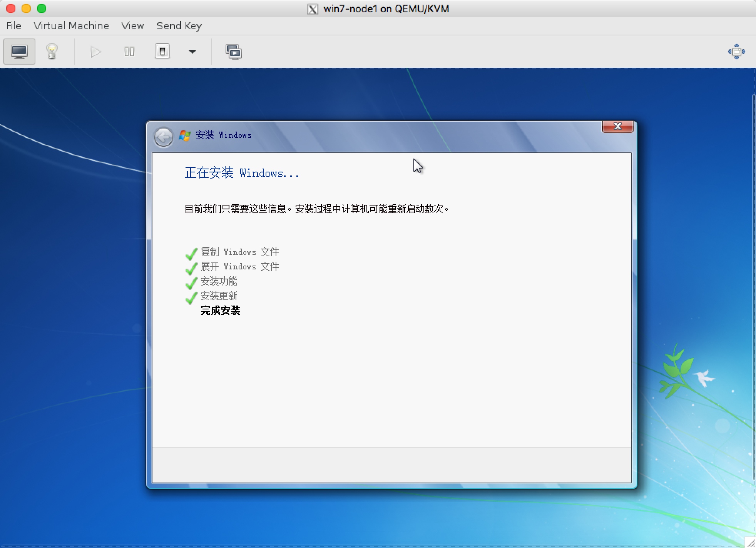
Task: Show virtual hardware details lightbulb
Action: coord(52,52)
